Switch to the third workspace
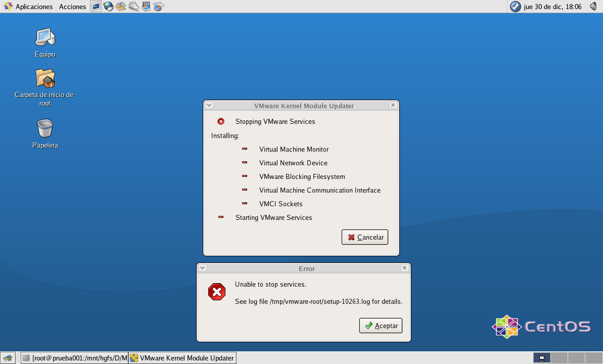 [x=577, y=358]
